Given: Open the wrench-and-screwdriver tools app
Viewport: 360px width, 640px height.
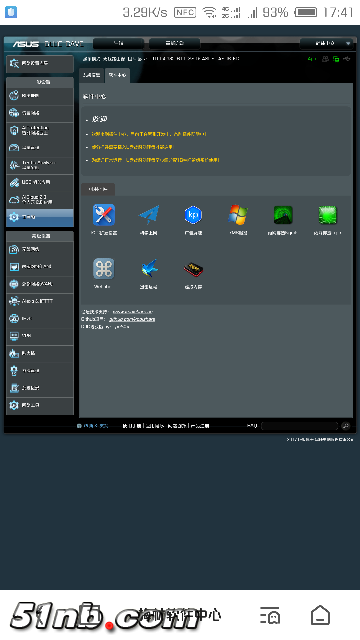Looking at the screenshot, I should pos(104,215).
